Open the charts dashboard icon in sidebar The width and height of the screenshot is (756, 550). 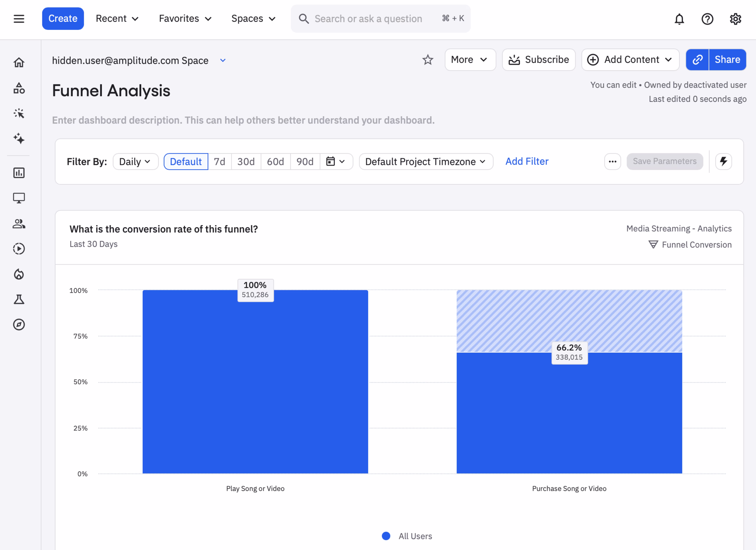[x=19, y=173]
